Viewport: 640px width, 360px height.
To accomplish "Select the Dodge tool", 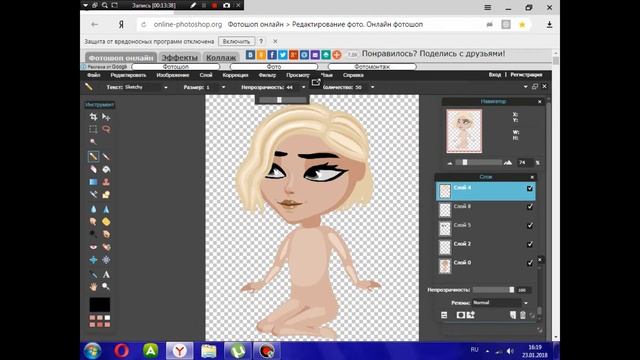I will coord(93,234).
